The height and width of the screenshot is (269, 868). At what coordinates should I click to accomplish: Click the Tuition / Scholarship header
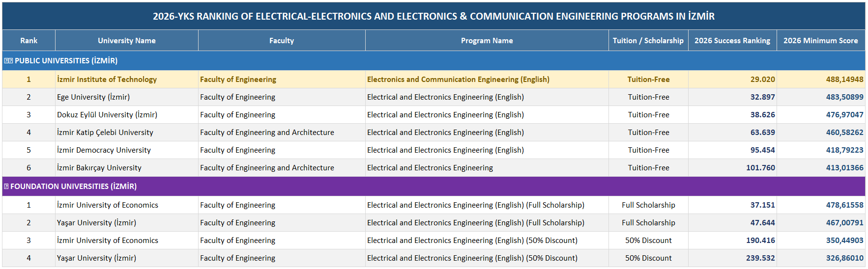648,41
